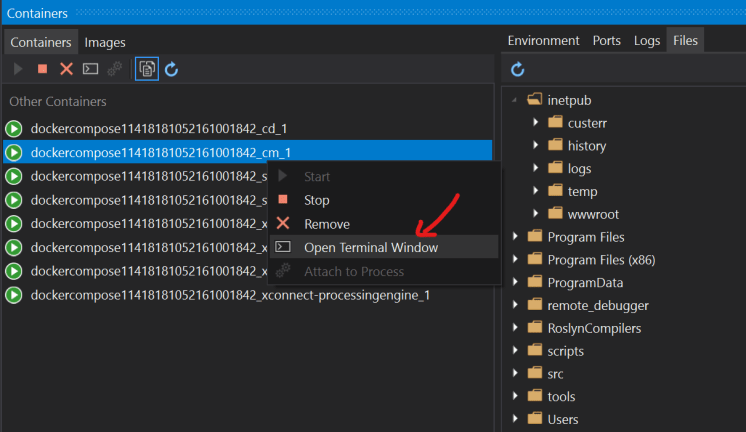
Task: Expand the wwwroot folder
Action: (535, 213)
